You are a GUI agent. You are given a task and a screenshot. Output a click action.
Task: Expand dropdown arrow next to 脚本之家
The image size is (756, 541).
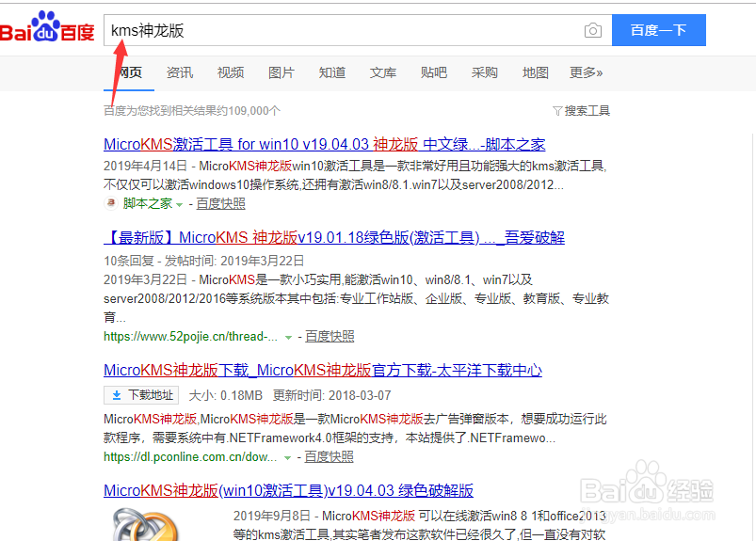[x=180, y=205]
